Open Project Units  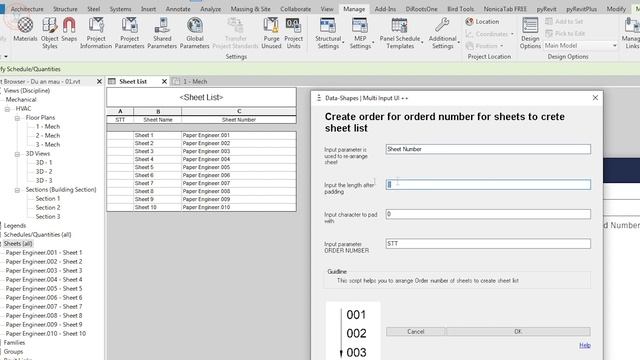coord(293,33)
